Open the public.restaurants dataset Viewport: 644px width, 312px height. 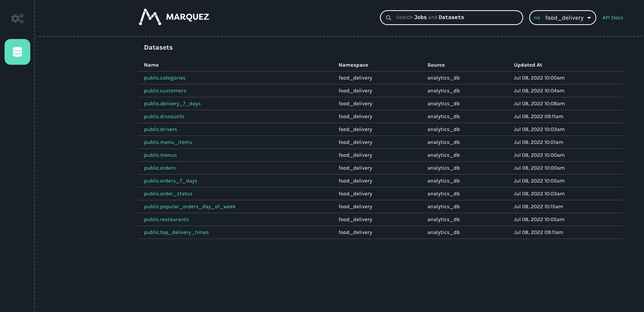click(x=166, y=220)
